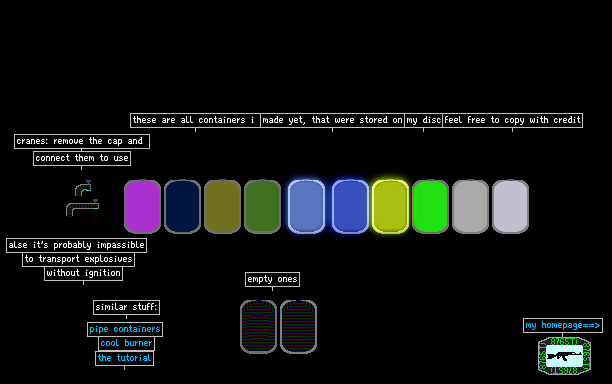This screenshot has width=612, height=384.
Task: Select the glowing royal blue container
Action: coord(350,206)
